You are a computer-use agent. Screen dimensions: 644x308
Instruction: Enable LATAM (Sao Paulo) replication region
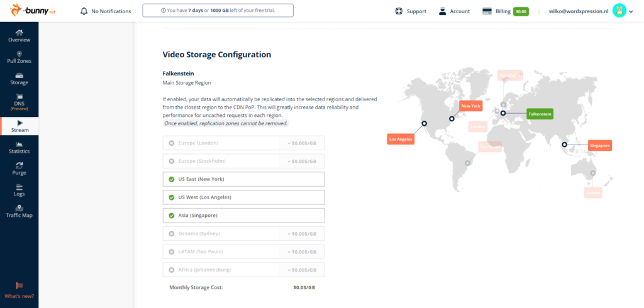coord(243,251)
